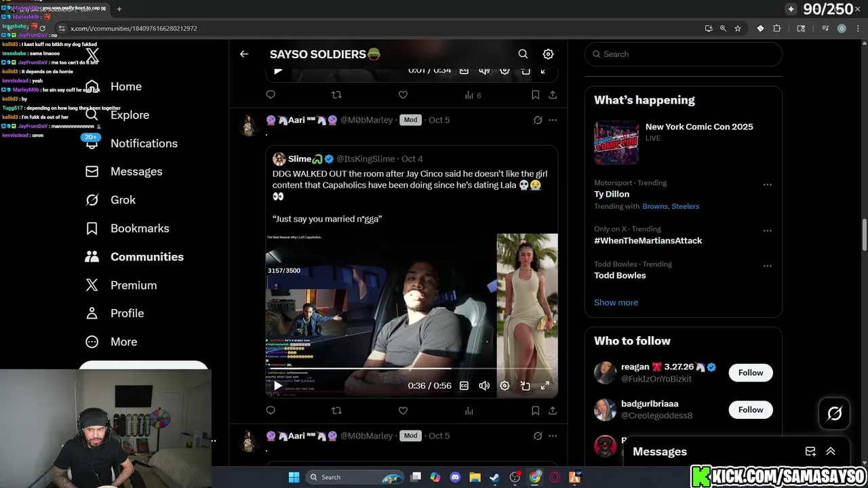Follow badgurlbriaaa
Image resolution: width=868 pixels, height=488 pixels.
point(751,410)
